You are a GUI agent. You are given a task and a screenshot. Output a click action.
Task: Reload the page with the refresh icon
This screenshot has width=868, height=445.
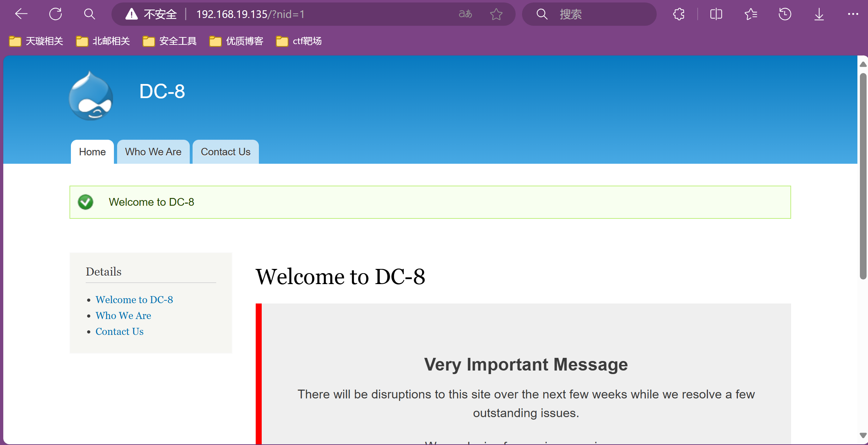[x=55, y=14]
